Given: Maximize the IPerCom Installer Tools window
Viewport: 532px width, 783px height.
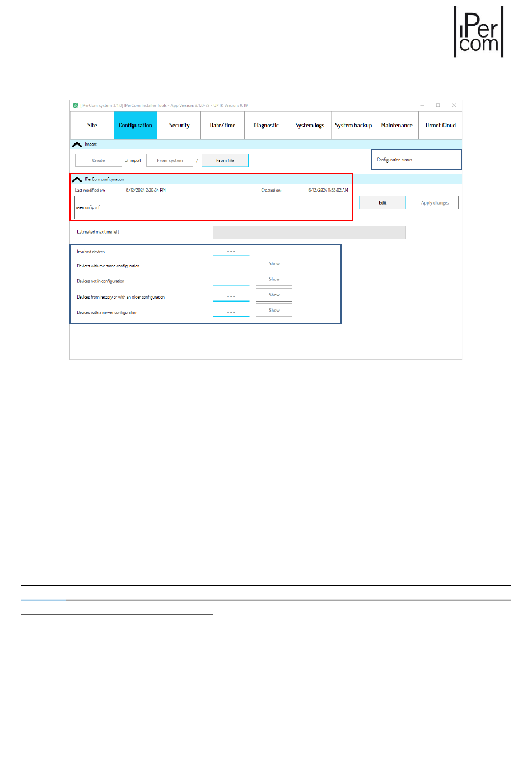Looking at the screenshot, I should coord(438,105).
